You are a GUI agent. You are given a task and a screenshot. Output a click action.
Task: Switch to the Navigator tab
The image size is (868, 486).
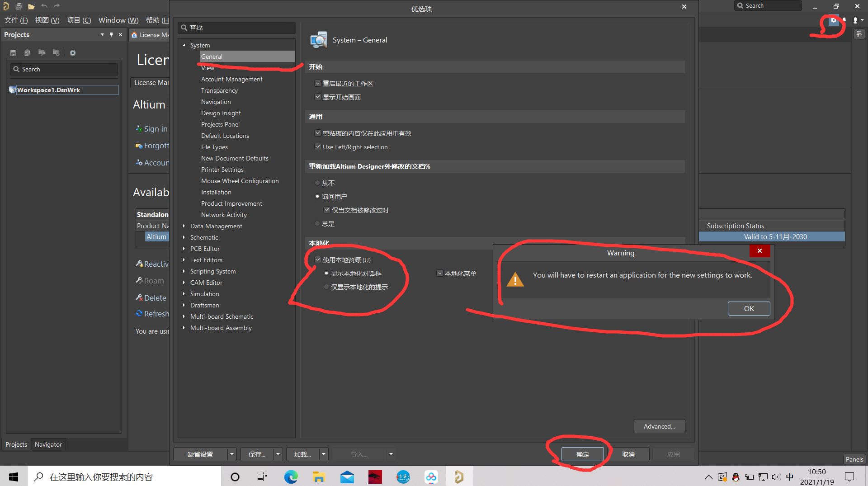[48, 444]
